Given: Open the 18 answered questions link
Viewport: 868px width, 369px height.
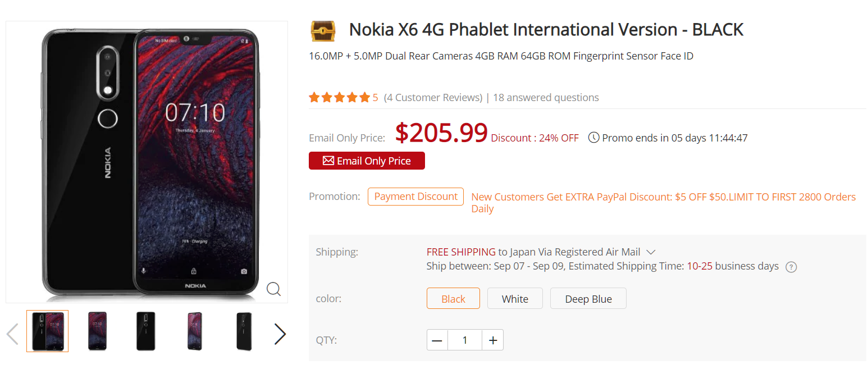Looking at the screenshot, I should point(546,98).
